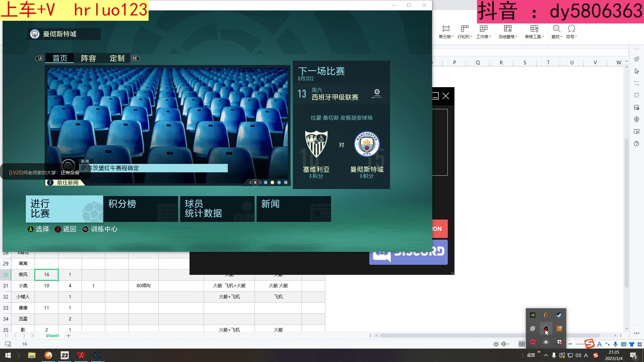
Task: Click cell containing 小矮人
Action: pos(23,297)
